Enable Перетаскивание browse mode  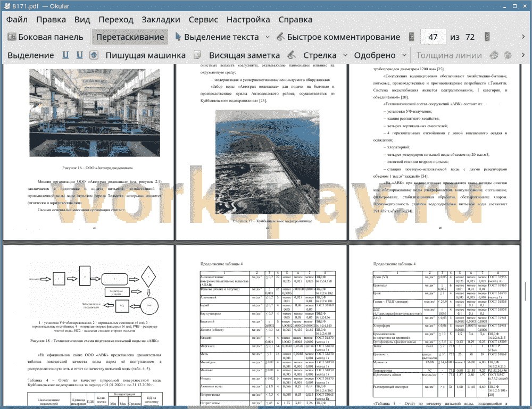[x=130, y=37]
